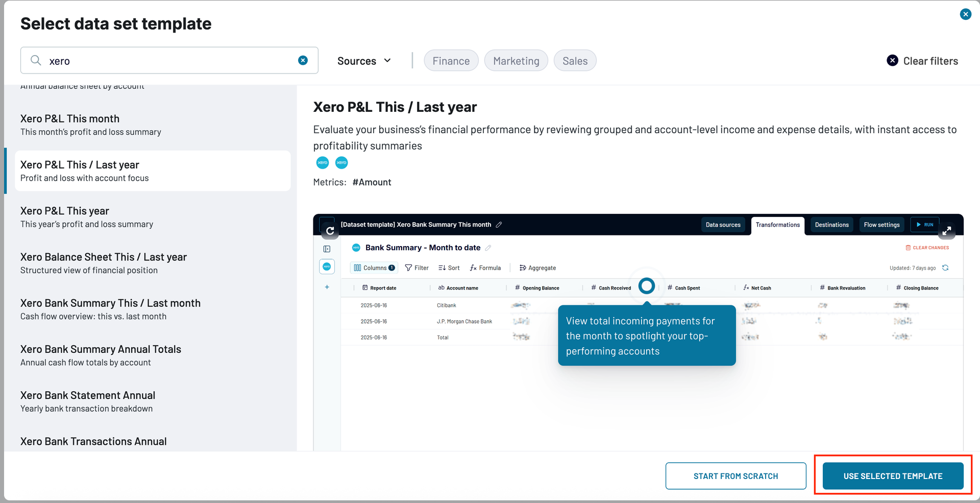This screenshot has height=503, width=980.
Task: Click the Report date column header
Action: (x=379, y=288)
